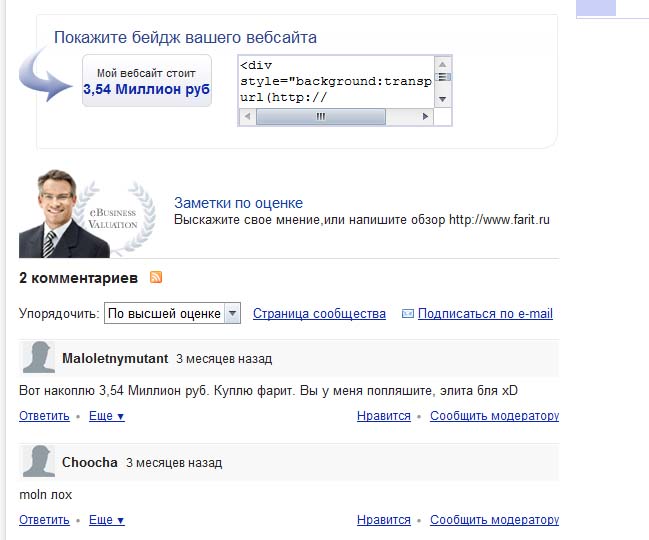Click the horizontal scrollbar left arrow
Screen dimensions: 649x540
point(248,116)
